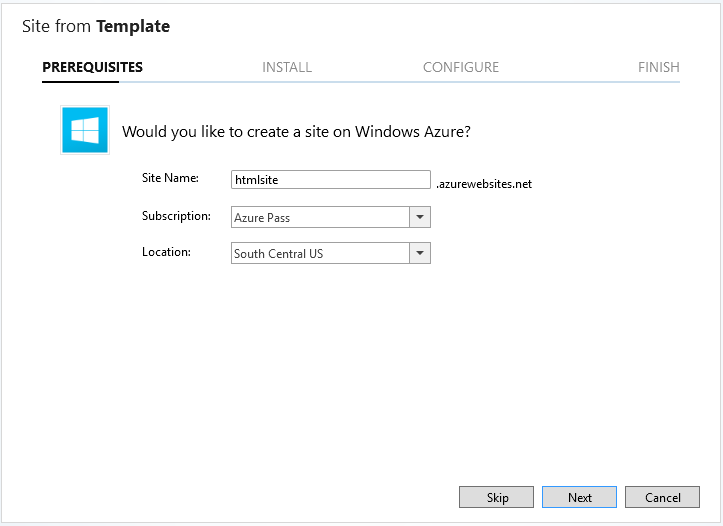Click the '.azurewebsites.net' domain suffix text
Screen dimensions: 723x526
484,184
